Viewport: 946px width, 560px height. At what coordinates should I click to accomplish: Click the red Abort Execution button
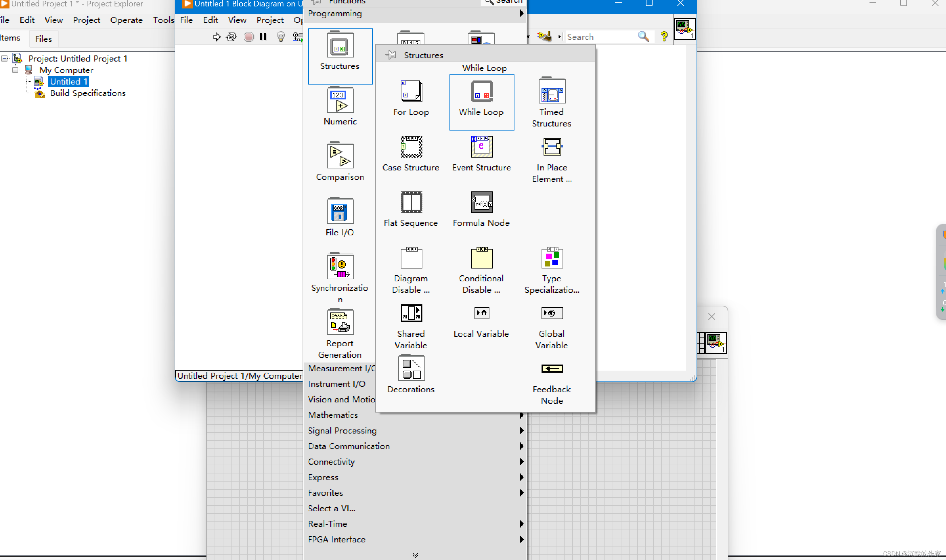pyautogui.click(x=248, y=37)
